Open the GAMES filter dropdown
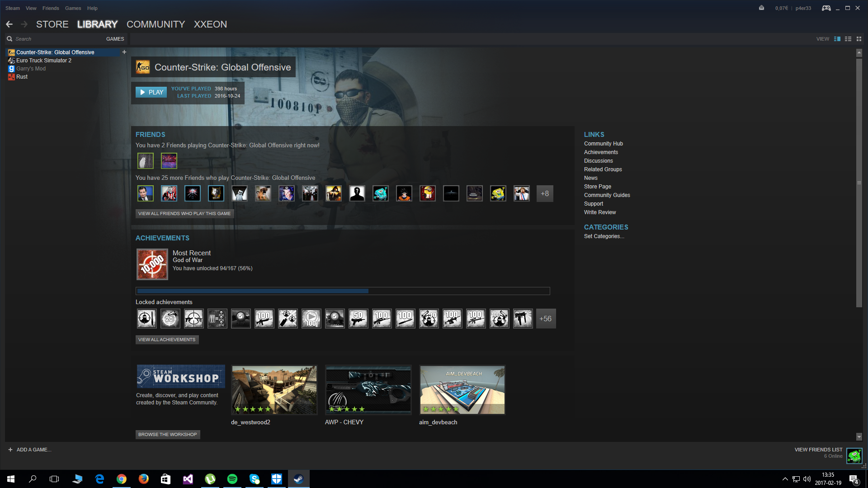The width and height of the screenshot is (868, 488). tap(115, 39)
